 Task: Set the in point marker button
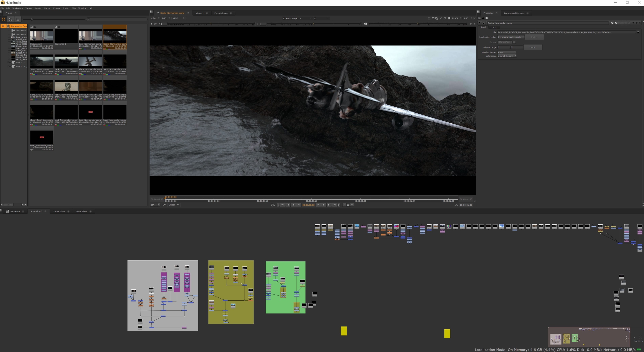pos(278,205)
